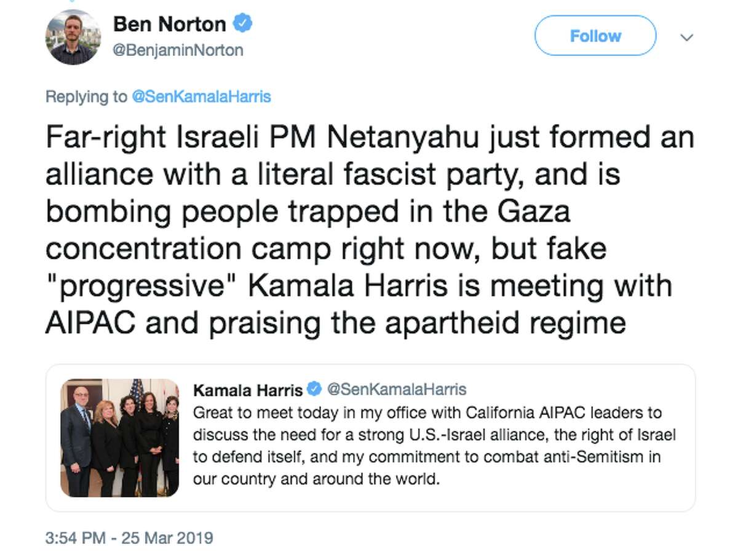Click the "Replying to" label text

pyautogui.click(x=85, y=97)
